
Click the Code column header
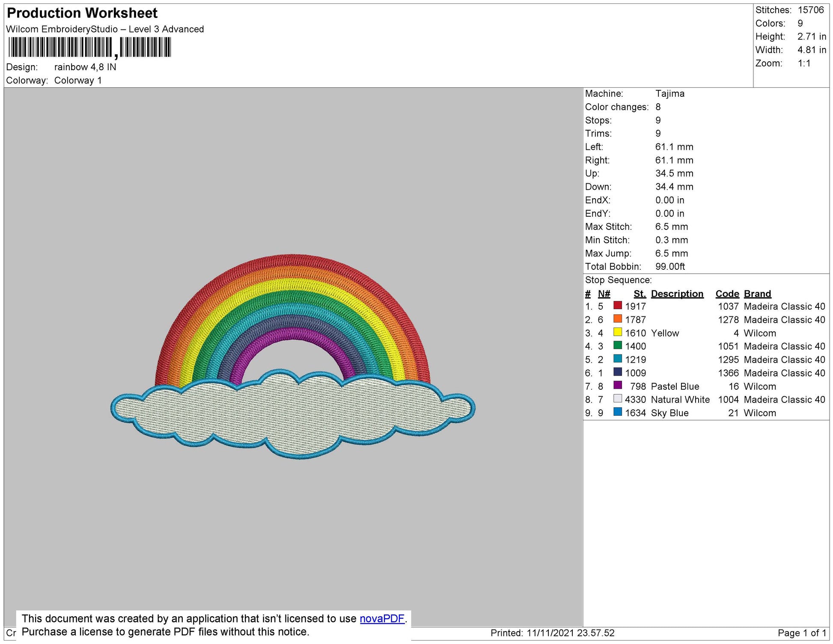click(x=727, y=294)
